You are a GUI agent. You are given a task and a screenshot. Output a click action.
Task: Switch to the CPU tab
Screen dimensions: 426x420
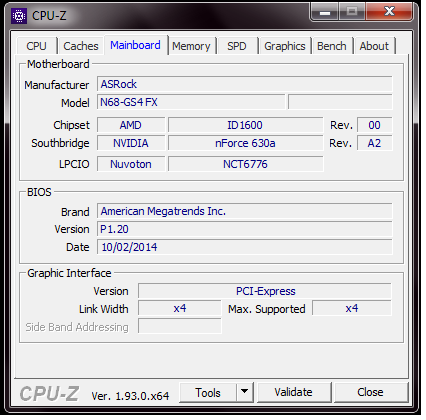click(36, 46)
